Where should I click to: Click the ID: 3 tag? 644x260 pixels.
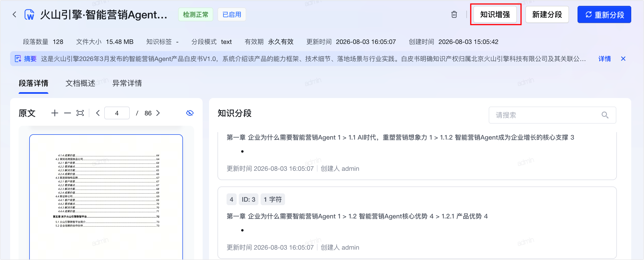click(x=248, y=199)
